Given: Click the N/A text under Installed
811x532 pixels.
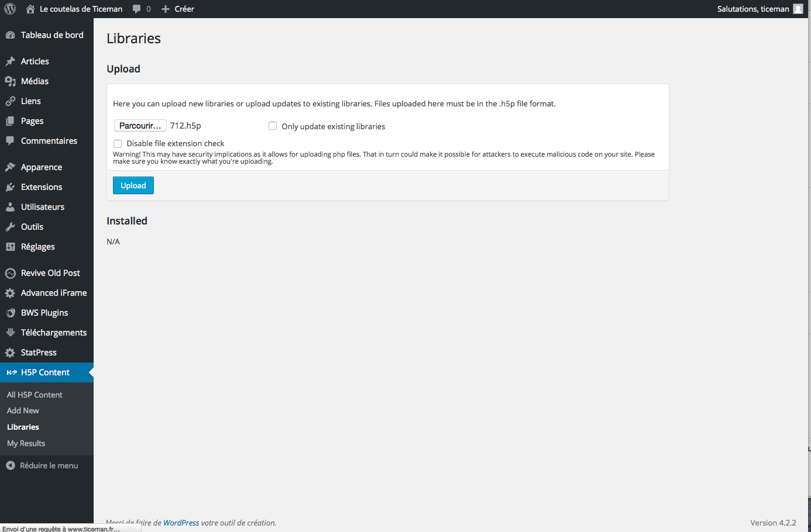Looking at the screenshot, I should (x=113, y=241).
